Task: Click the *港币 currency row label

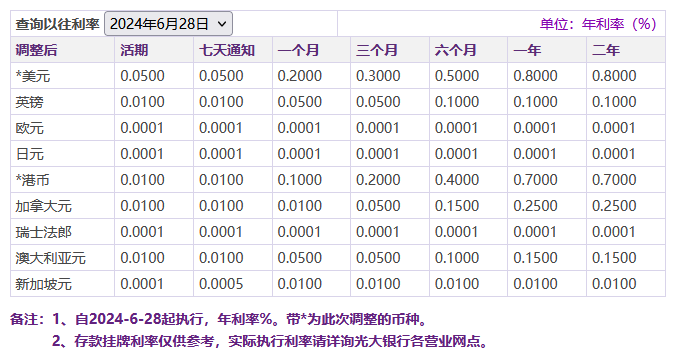Action: coord(33,180)
